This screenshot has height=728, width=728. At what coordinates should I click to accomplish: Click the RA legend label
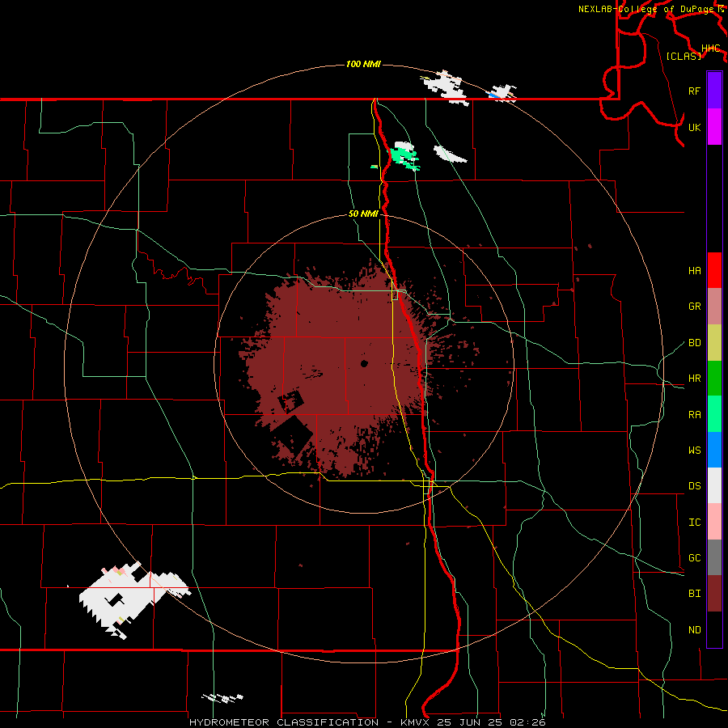(694, 415)
